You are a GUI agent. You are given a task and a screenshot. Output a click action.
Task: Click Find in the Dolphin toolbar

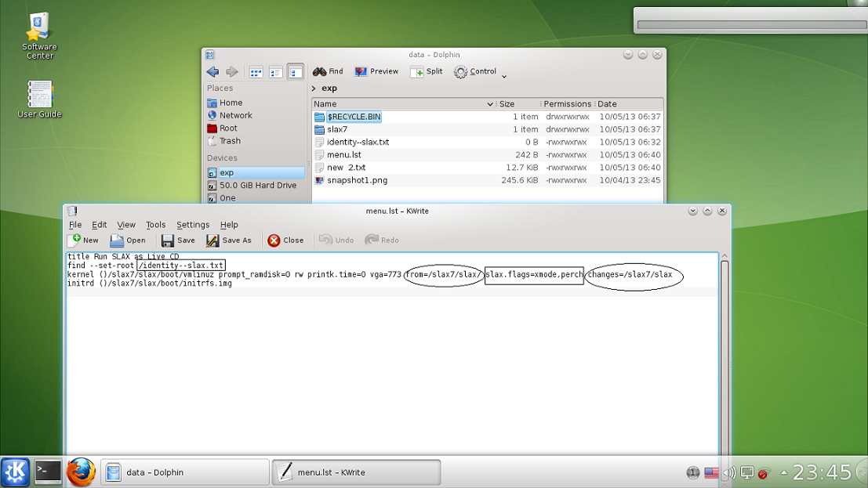(x=328, y=71)
